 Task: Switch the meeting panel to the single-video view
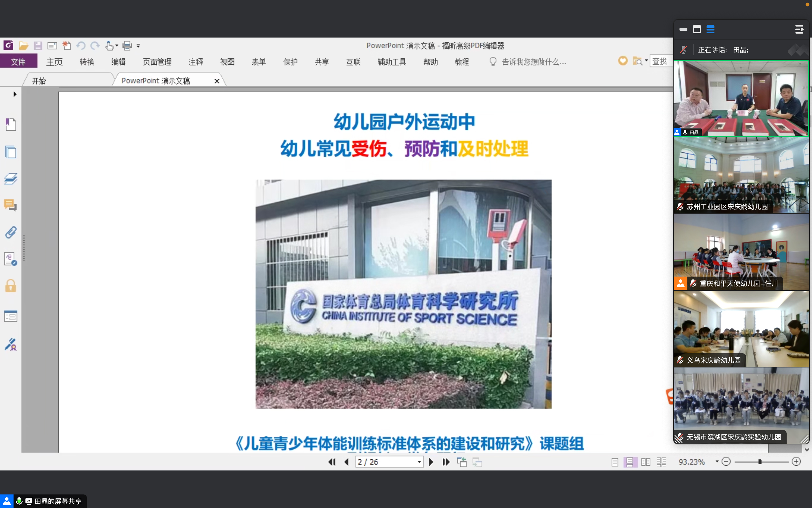point(697,30)
